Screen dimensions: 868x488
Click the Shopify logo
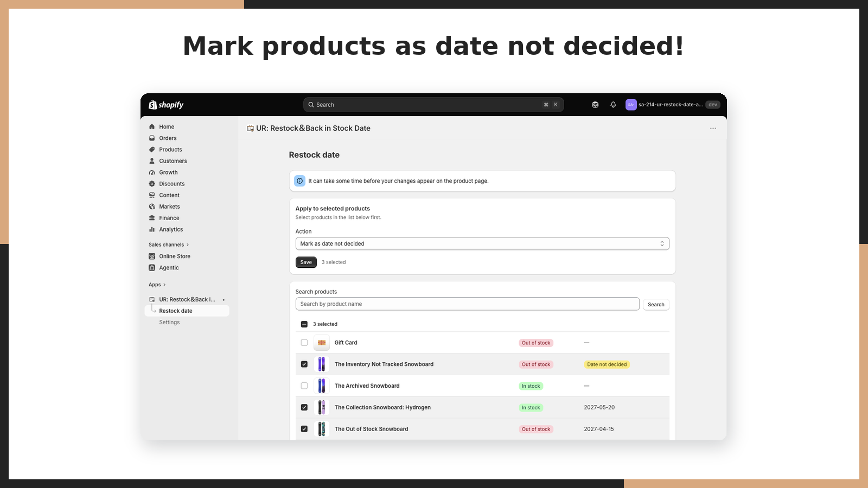tap(166, 105)
